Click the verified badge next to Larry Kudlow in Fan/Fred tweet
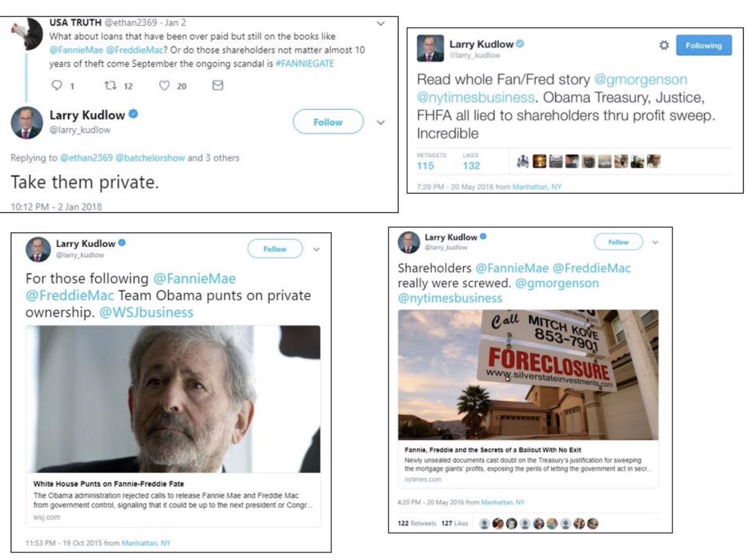The width and height of the screenshot is (754, 560). click(x=520, y=44)
